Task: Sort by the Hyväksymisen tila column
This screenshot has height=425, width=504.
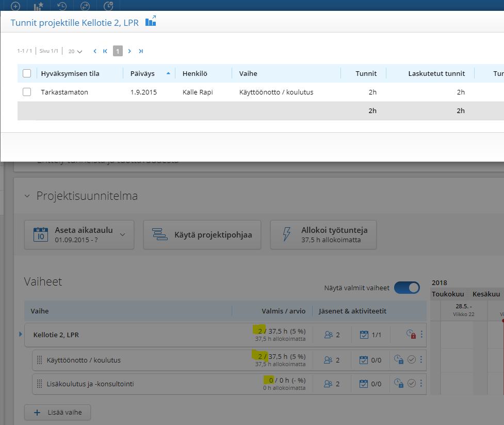Action: (x=70, y=73)
